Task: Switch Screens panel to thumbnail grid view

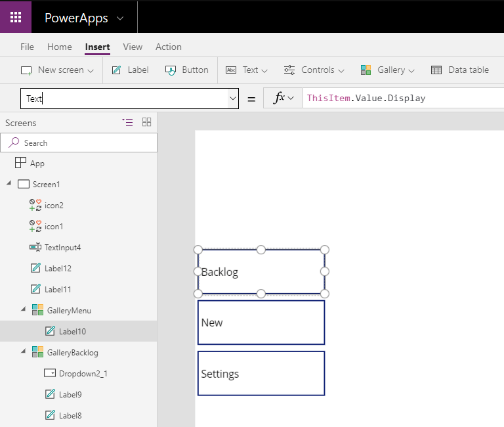Action: tap(146, 122)
